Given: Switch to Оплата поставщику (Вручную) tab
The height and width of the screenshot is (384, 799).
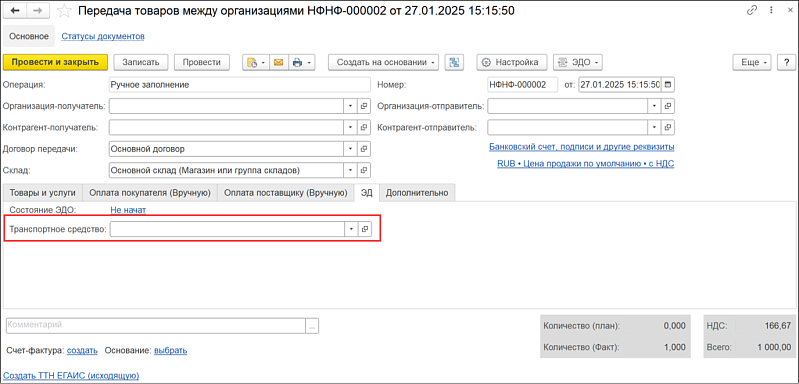Looking at the screenshot, I should point(286,193).
